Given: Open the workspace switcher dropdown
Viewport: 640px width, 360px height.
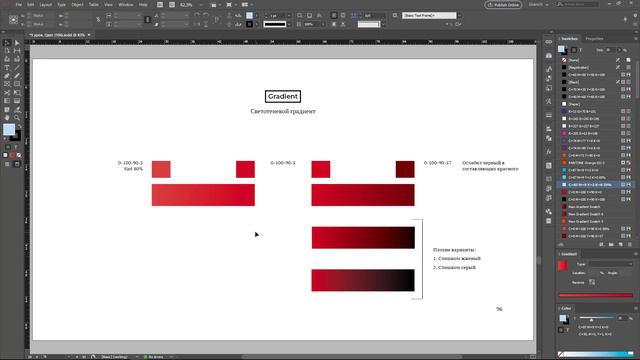Looking at the screenshot, I should tap(539, 4).
